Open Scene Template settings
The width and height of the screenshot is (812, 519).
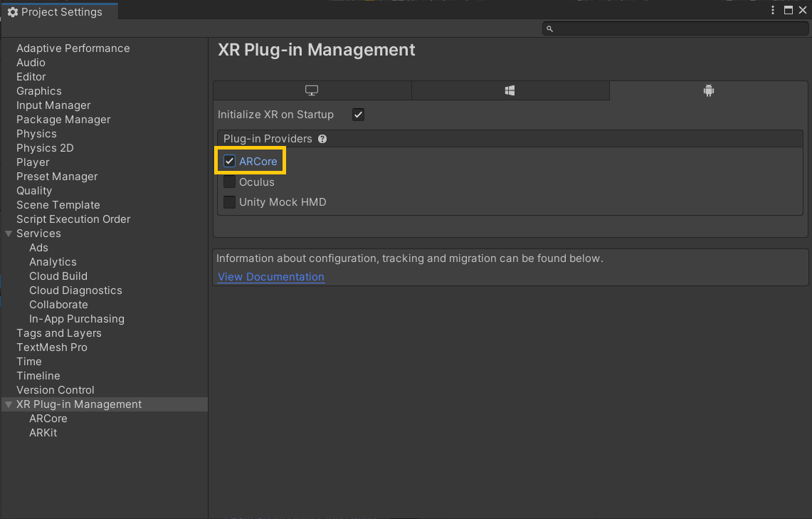click(x=58, y=205)
